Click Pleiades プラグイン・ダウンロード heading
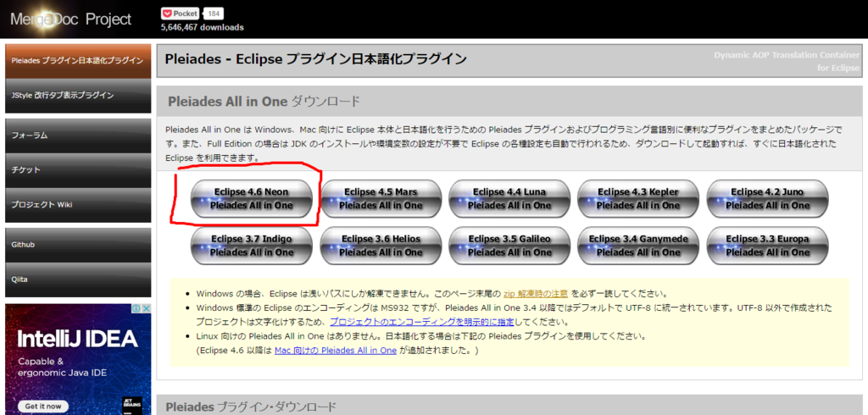Screen dimensions: 868x415 pyautogui.click(x=251, y=407)
